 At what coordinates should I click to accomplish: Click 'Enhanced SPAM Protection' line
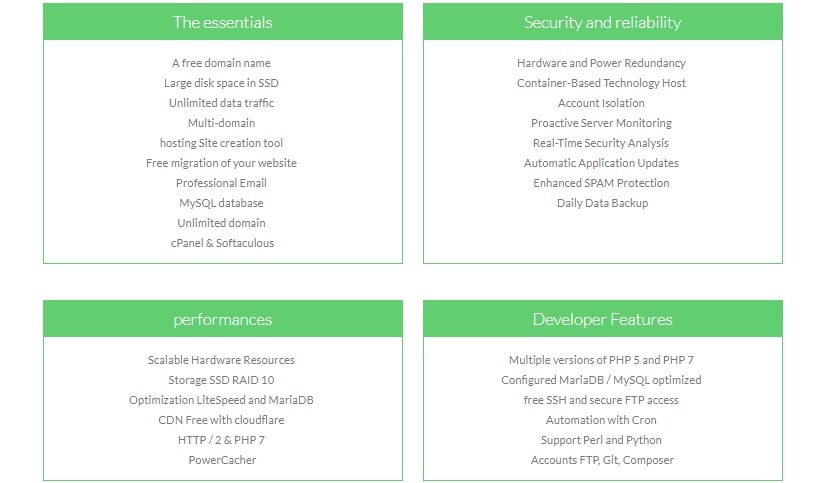click(601, 183)
